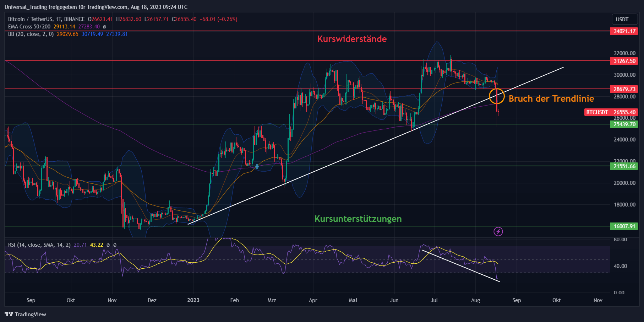Click the RSI SMA value 43.22
Screen dimensions: 644x322
click(97, 245)
